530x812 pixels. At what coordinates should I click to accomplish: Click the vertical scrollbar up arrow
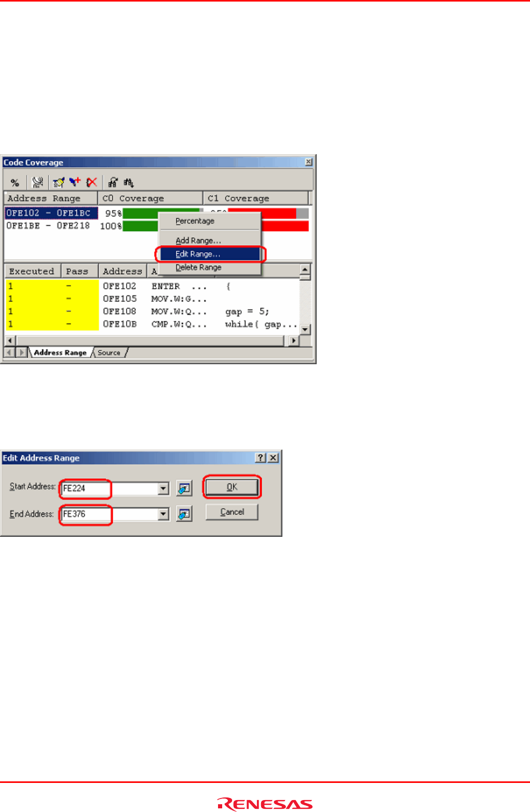[305, 269]
